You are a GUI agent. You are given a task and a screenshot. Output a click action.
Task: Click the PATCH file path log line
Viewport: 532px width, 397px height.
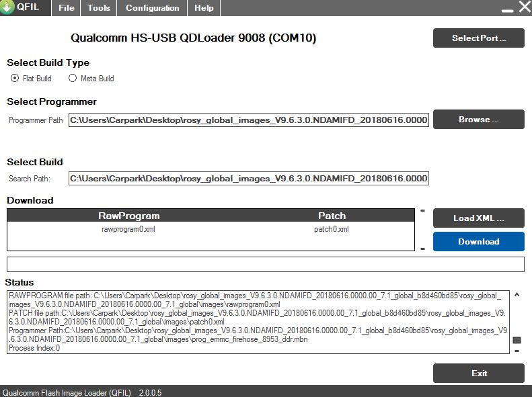tap(257, 317)
